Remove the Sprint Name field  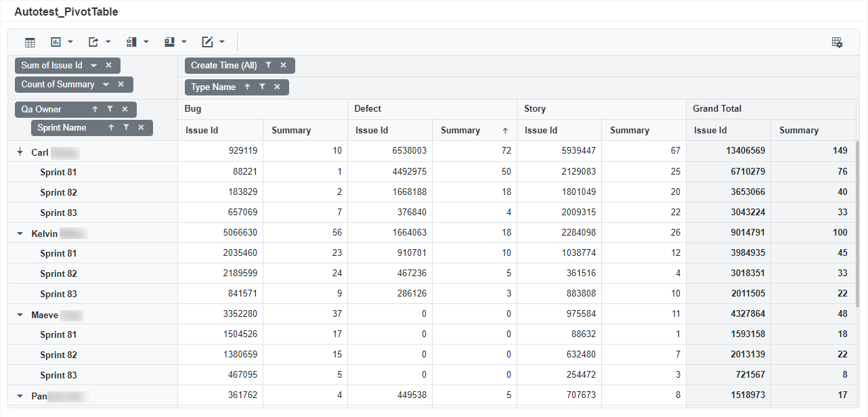coord(141,128)
